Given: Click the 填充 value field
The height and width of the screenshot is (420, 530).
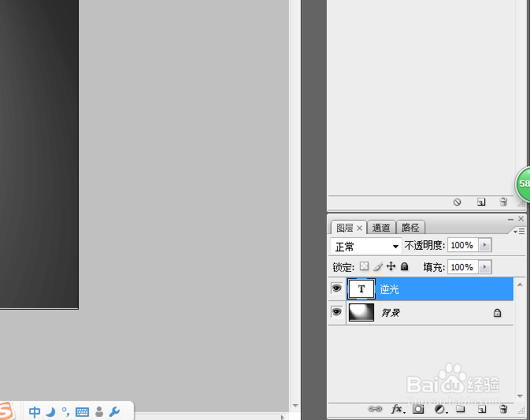Looking at the screenshot, I should [462, 267].
